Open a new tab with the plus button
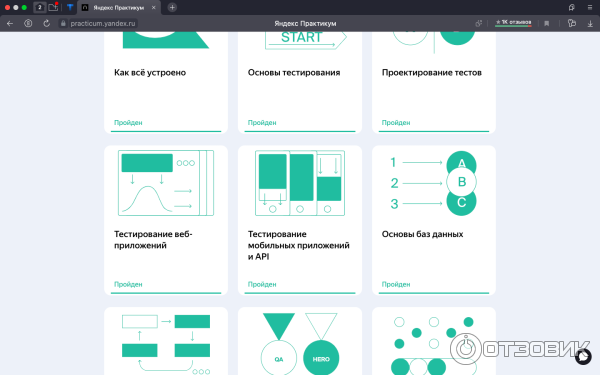This screenshot has height=375, width=600. click(x=172, y=7)
